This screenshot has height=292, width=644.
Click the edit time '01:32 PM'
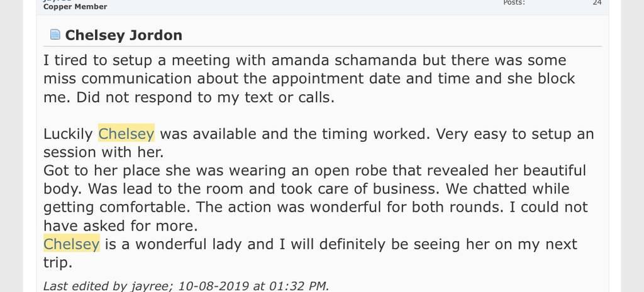click(x=296, y=286)
